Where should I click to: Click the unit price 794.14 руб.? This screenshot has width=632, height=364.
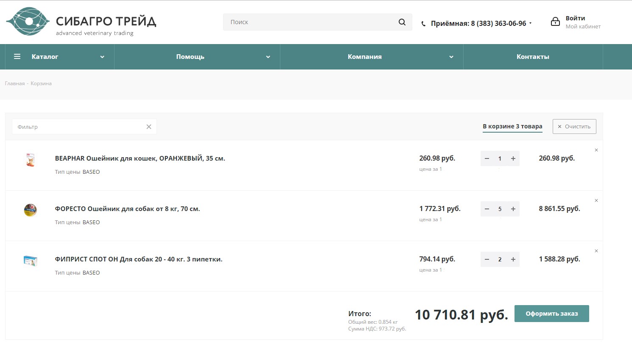pyautogui.click(x=437, y=259)
